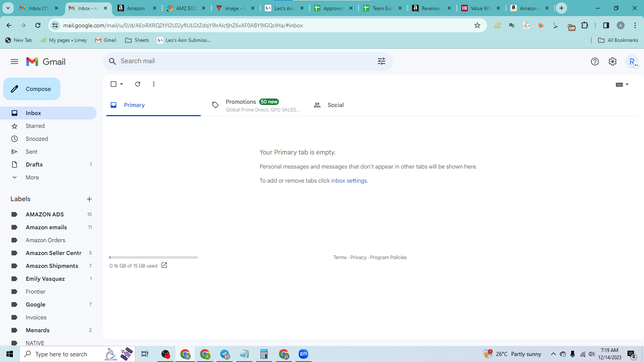Open input tools keyboard dropdown

(x=622, y=84)
